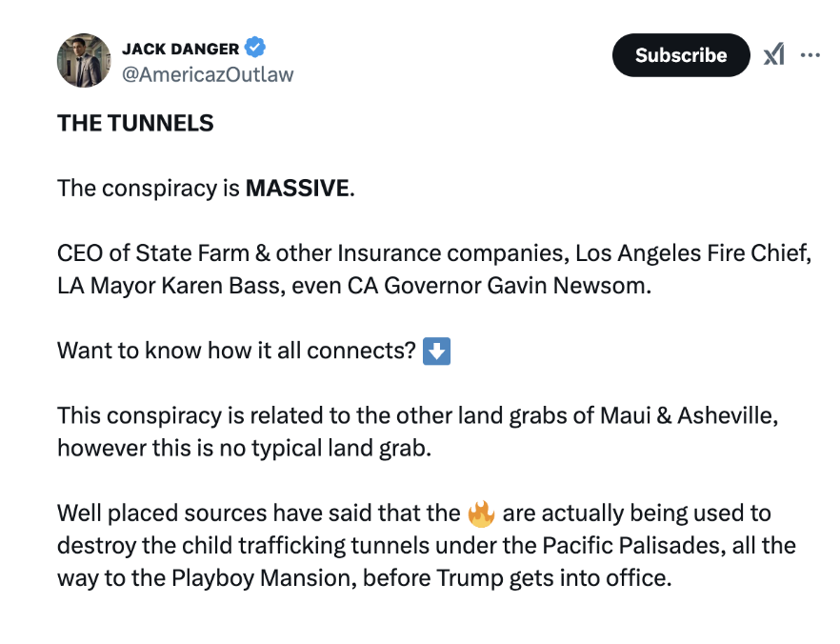Click 'Want to know how it all connects?'
Screen dimensions: 840x644
pos(236,351)
